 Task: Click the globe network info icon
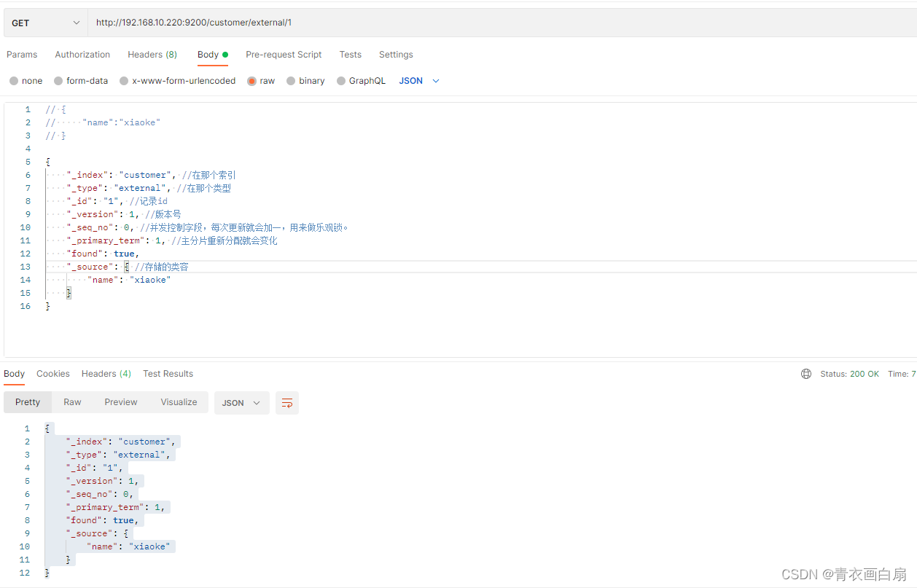coord(806,374)
